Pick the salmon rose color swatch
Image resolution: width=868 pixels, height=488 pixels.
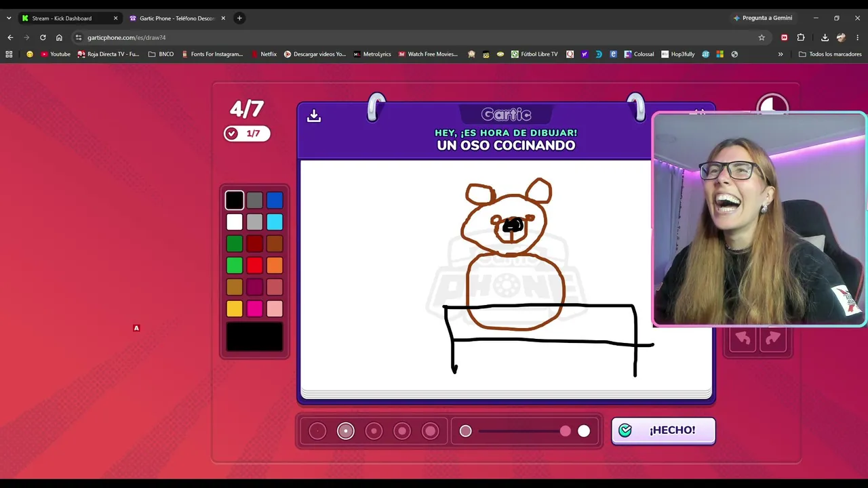coord(275,287)
